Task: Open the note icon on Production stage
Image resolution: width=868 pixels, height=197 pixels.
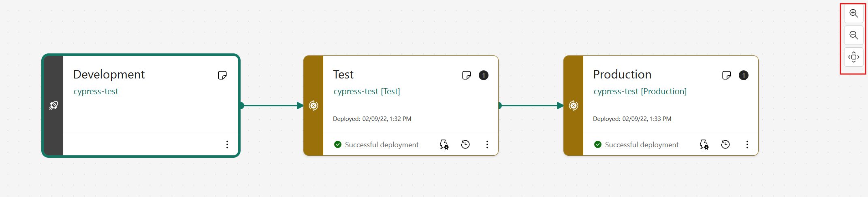Action: tap(727, 75)
